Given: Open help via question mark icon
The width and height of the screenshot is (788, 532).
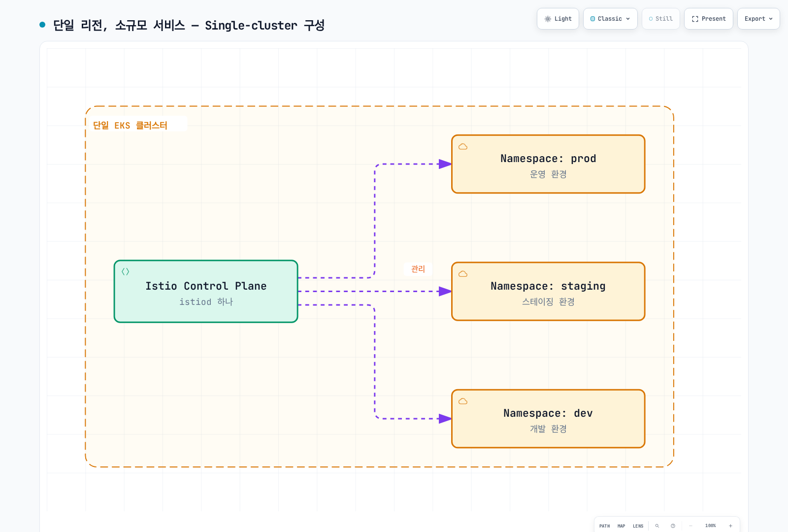Looking at the screenshot, I should 673,526.
